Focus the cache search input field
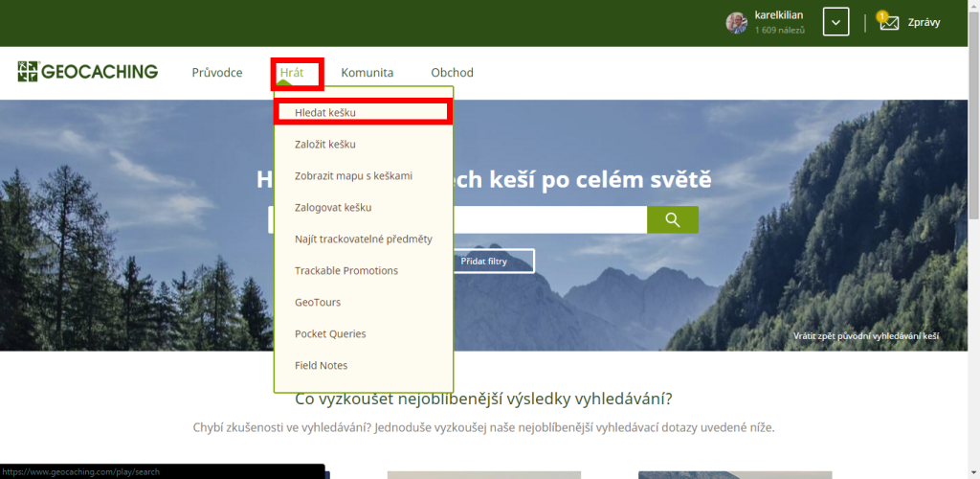This screenshot has height=479, width=980. (457, 219)
